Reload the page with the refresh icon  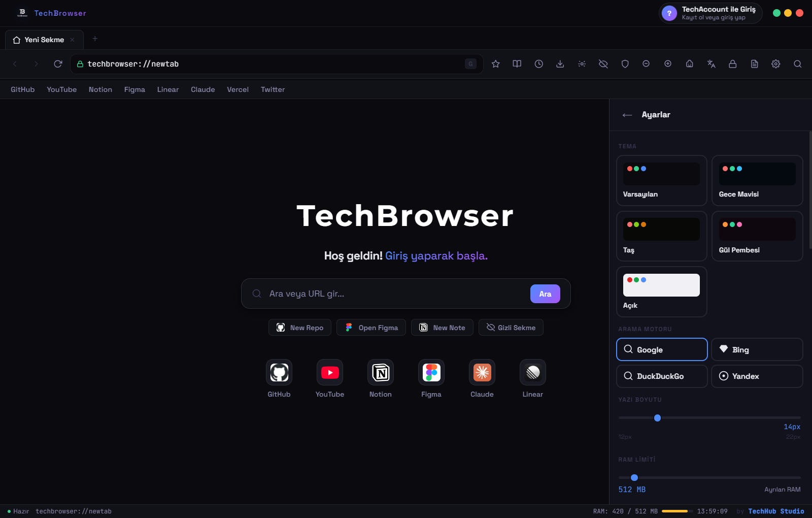[x=58, y=64]
